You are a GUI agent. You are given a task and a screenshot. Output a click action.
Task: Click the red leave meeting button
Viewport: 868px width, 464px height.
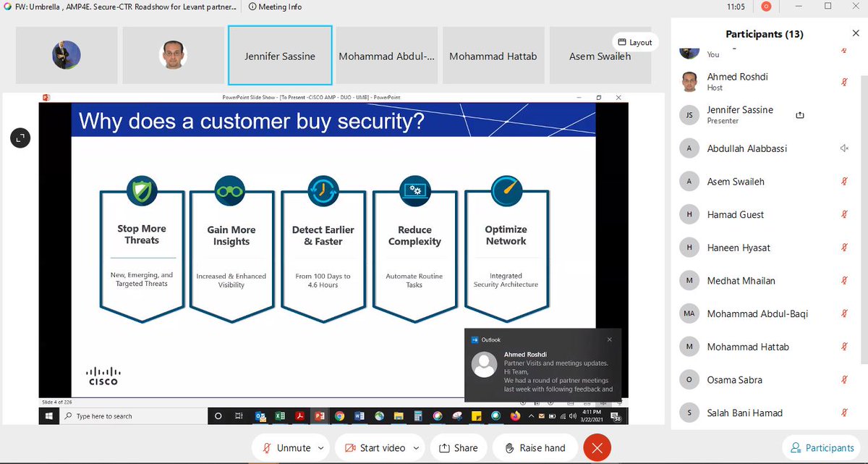[x=597, y=448]
